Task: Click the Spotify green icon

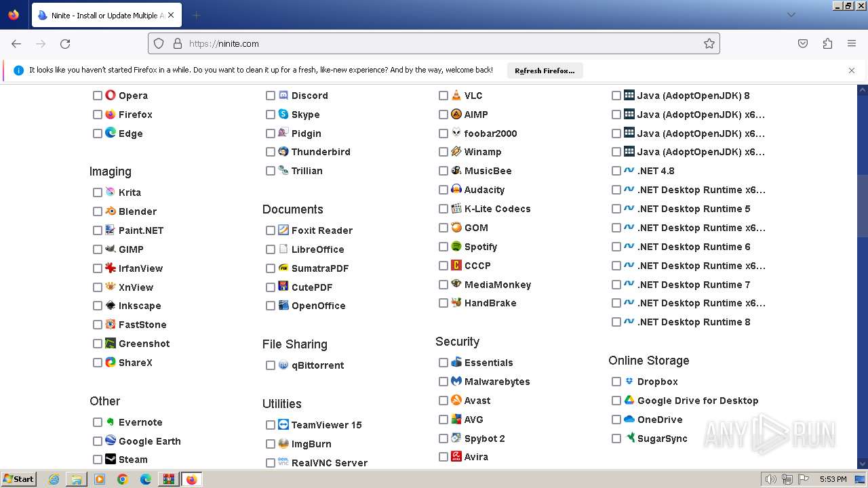Action: pyautogui.click(x=456, y=247)
